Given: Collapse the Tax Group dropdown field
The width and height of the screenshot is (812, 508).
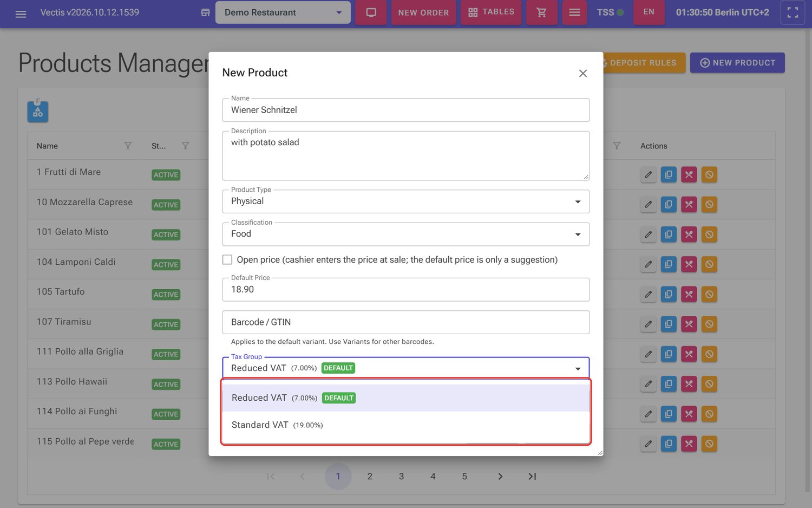Looking at the screenshot, I should pyautogui.click(x=405, y=368).
